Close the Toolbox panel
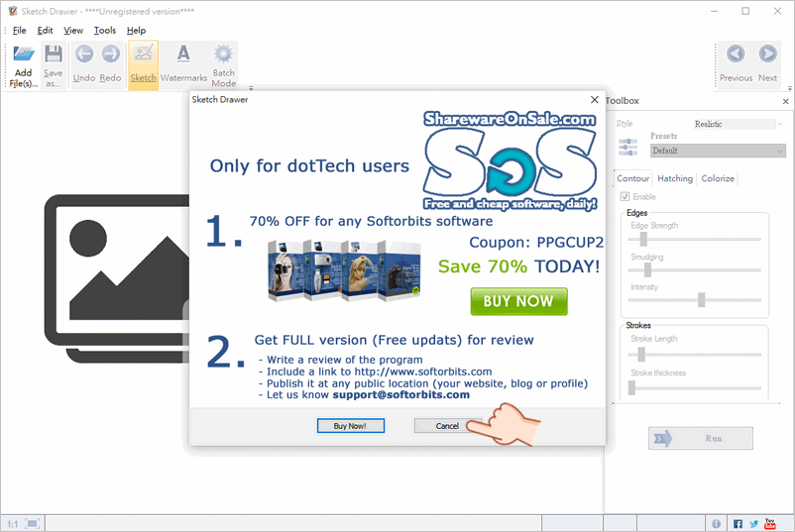The width and height of the screenshot is (795, 532). 785,101
